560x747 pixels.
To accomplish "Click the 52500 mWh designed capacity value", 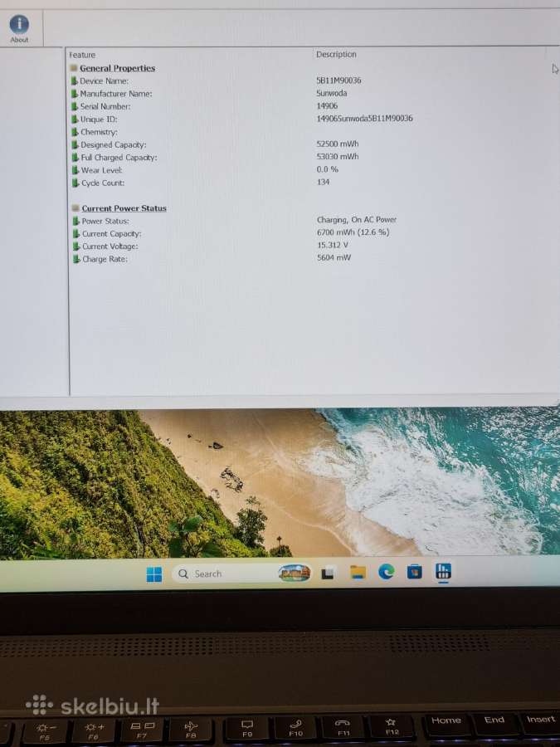I will (337, 144).
